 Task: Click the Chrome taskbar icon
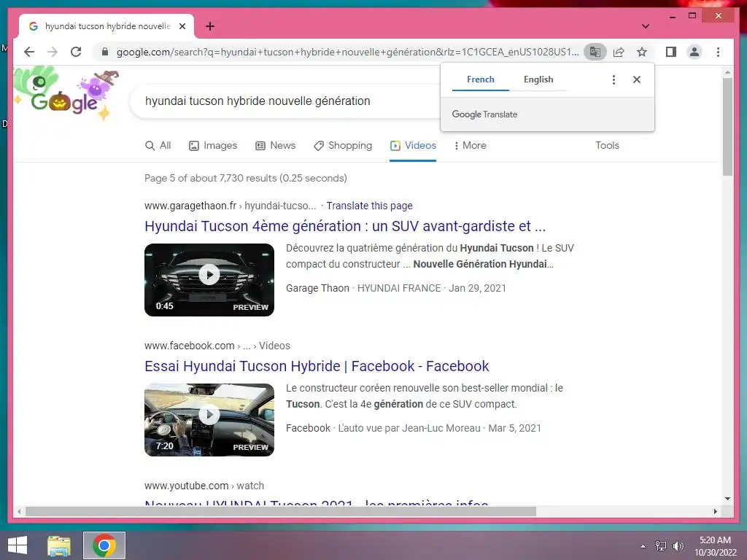[x=104, y=545]
